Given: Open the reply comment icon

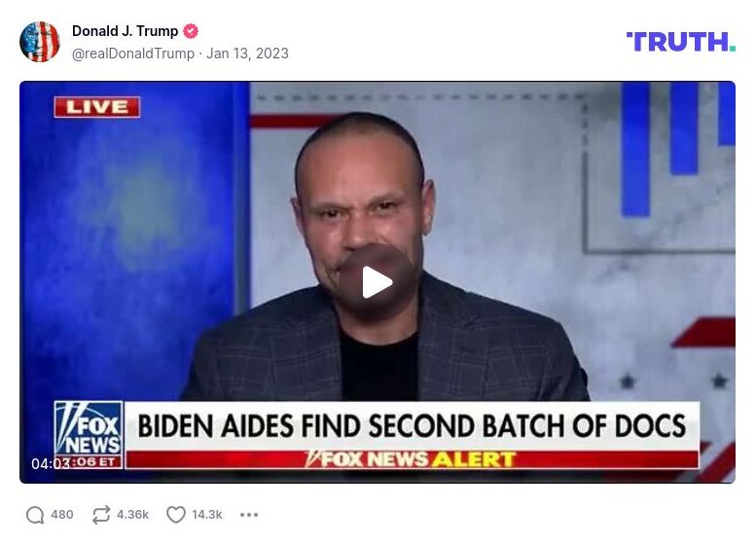Looking at the screenshot, I should pyautogui.click(x=35, y=515).
